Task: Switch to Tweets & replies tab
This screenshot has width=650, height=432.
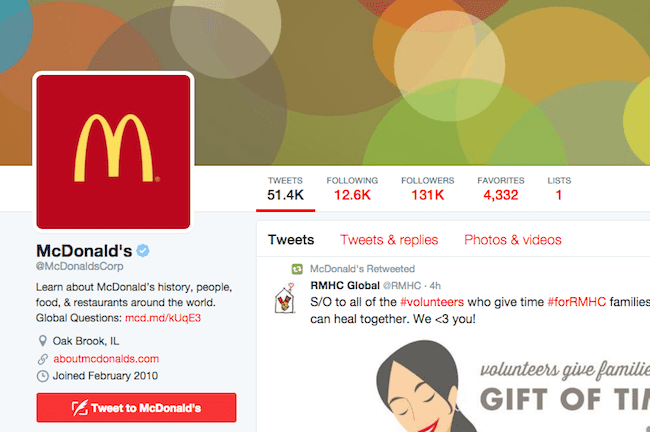Action: (389, 240)
